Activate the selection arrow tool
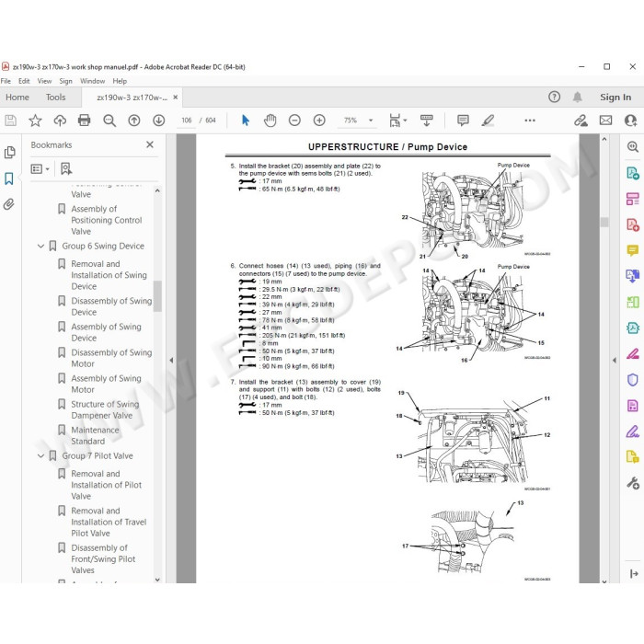This screenshot has width=644, height=644. pyautogui.click(x=246, y=121)
